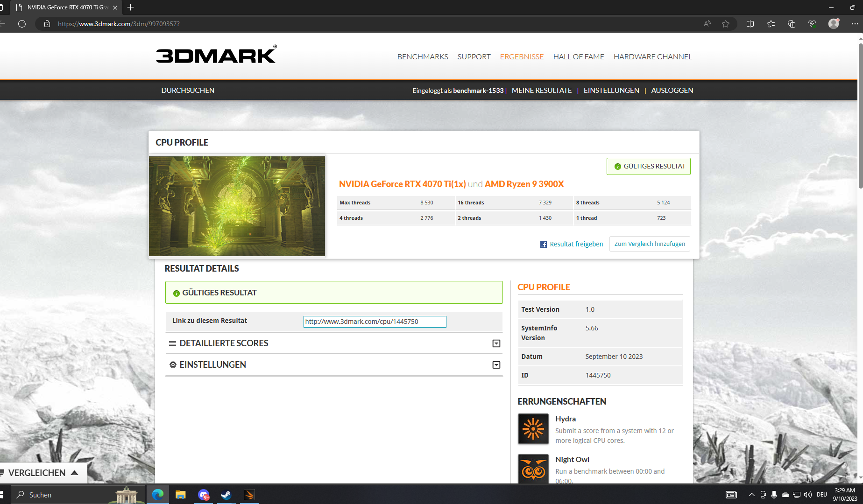Click the meet now camera tray icon
Screen dimensions: 863x504
[763, 495]
